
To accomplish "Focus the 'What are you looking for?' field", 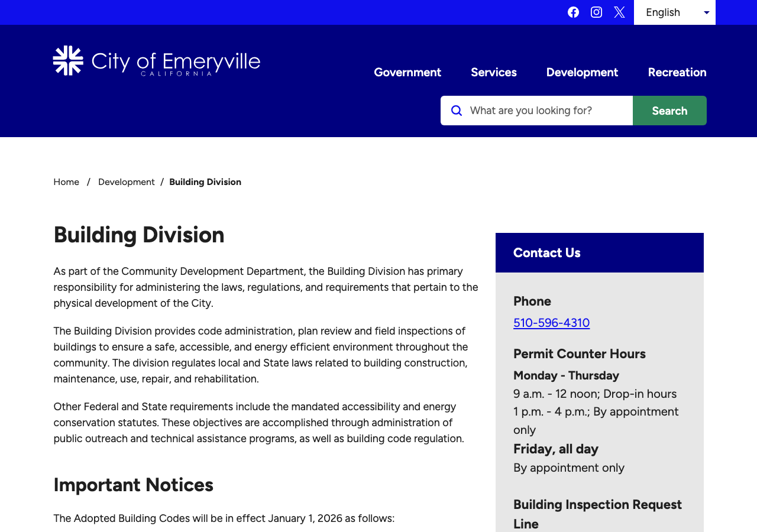I will pos(537,111).
